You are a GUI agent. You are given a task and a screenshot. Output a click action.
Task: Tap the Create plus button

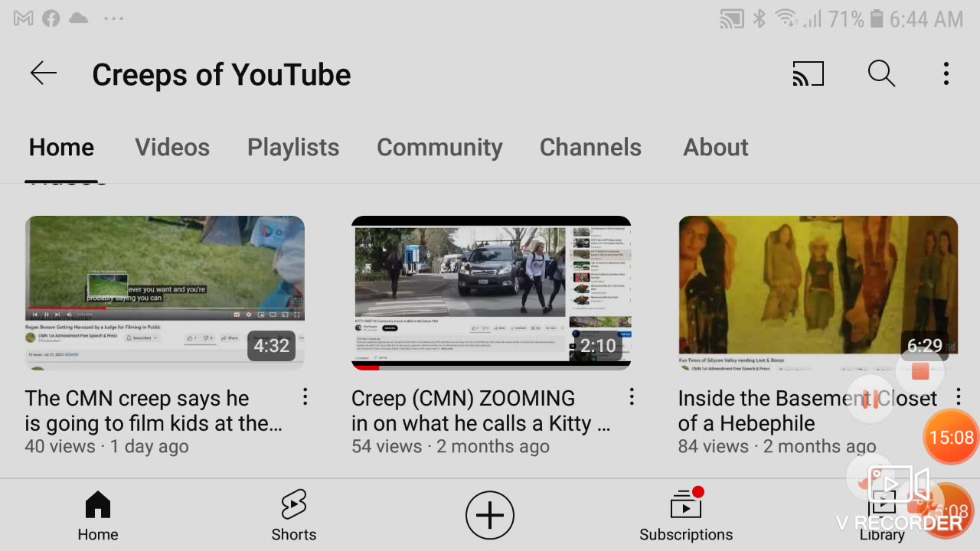(x=490, y=515)
